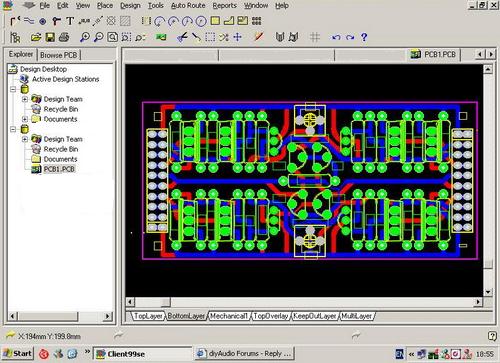Open the Print icon in toolbar
Image resolution: width=500 pixels, height=363 pixels.
pos(64,37)
